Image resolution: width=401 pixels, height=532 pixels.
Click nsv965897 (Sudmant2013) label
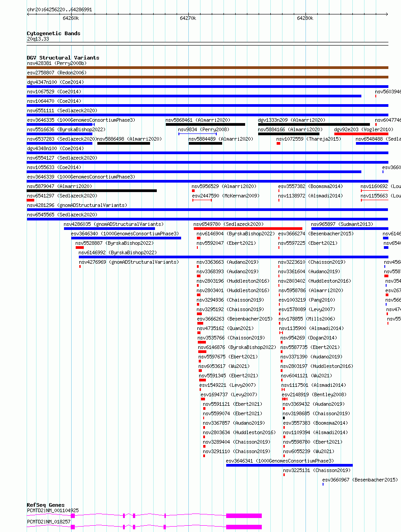click(342, 225)
